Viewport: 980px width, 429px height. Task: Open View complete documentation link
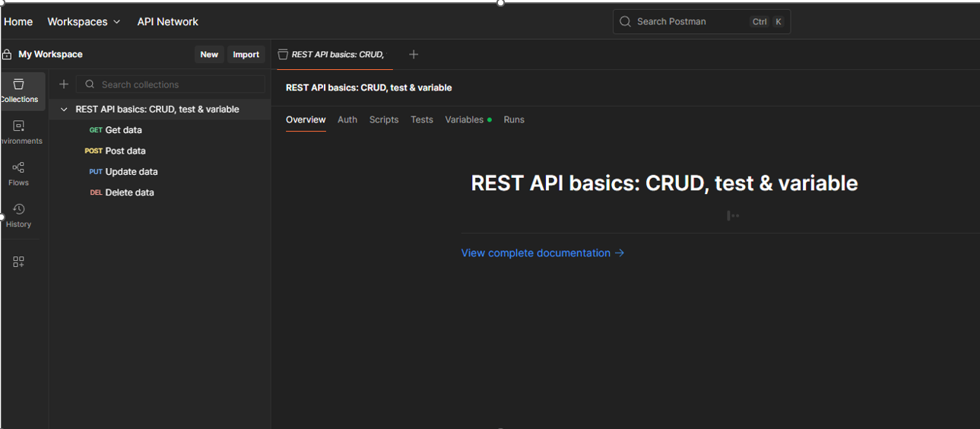(x=542, y=253)
